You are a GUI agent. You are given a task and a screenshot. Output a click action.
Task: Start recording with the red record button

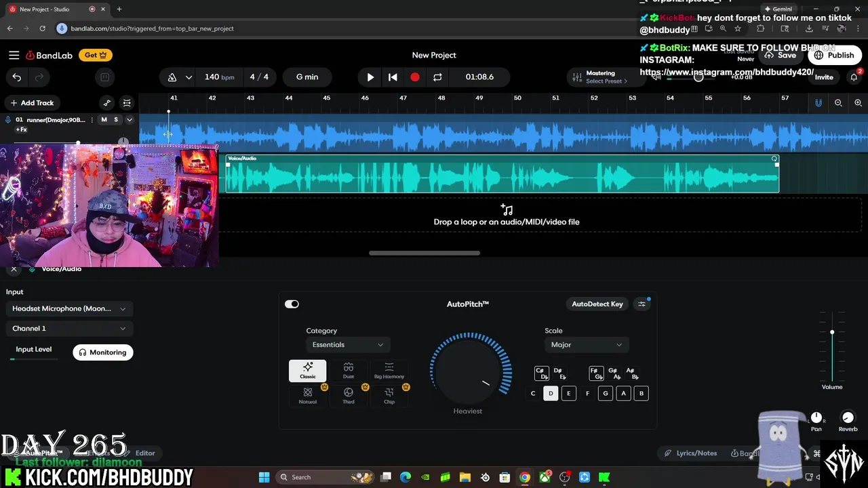pos(415,77)
